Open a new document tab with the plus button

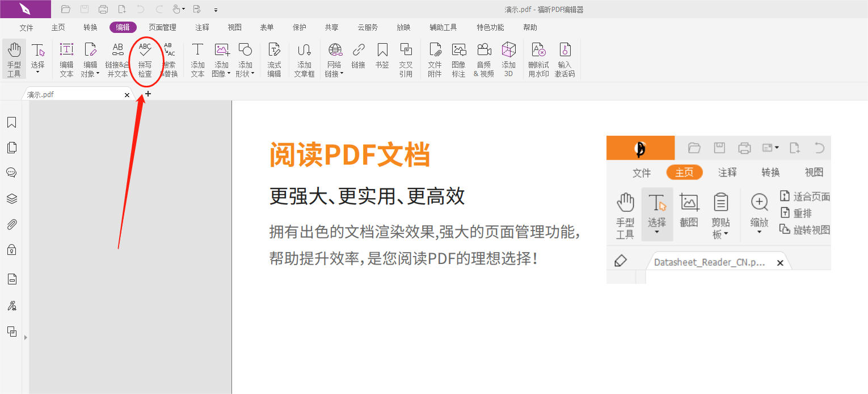pyautogui.click(x=148, y=94)
